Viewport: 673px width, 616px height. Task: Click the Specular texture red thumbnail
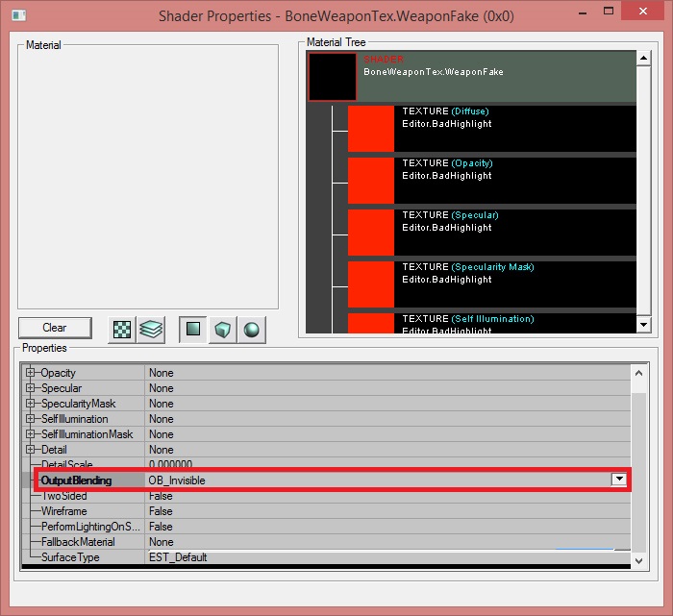coord(371,232)
